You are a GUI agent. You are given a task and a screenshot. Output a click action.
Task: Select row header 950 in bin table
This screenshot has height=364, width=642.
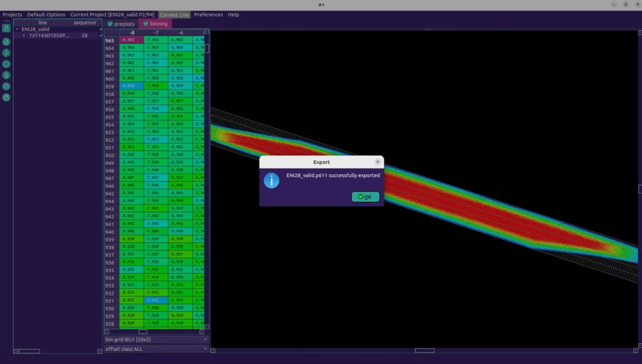[x=109, y=155]
